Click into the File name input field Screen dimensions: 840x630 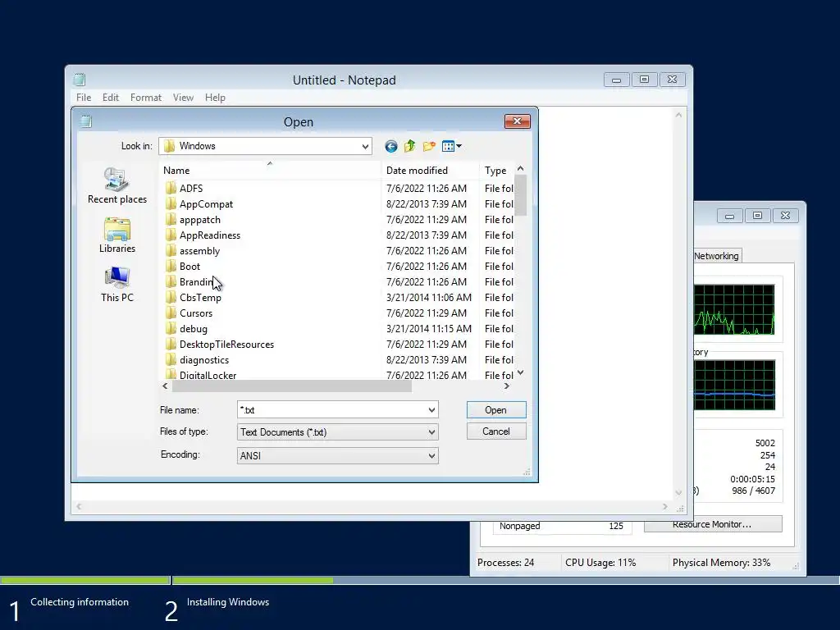(332, 410)
